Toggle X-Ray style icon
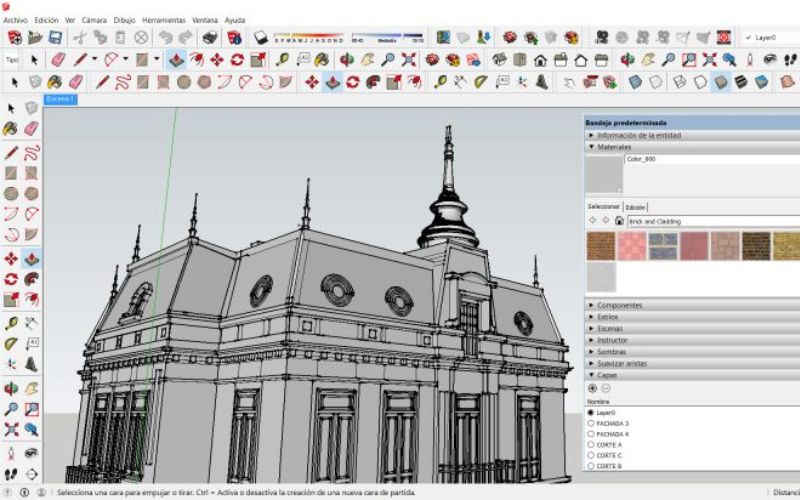Viewport: 800px width, 500px height. 635,82
